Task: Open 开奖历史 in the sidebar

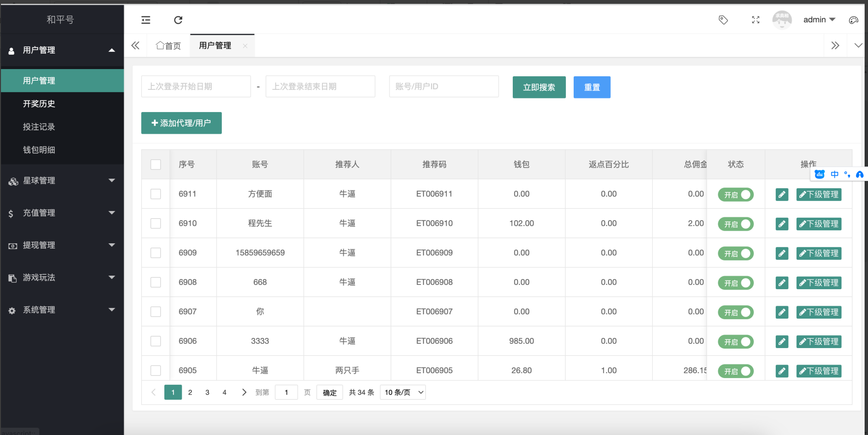Action: click(x=62, y=104)
